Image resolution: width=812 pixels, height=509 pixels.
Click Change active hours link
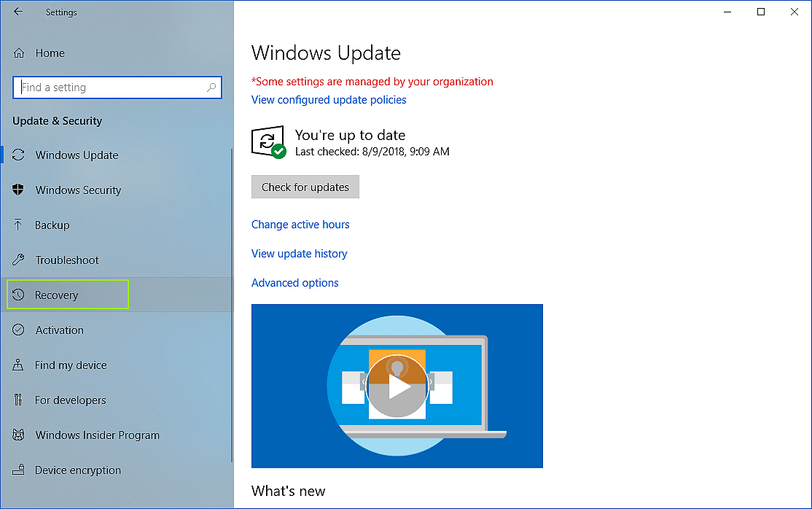pyautogui.click(x=300, y=225)
